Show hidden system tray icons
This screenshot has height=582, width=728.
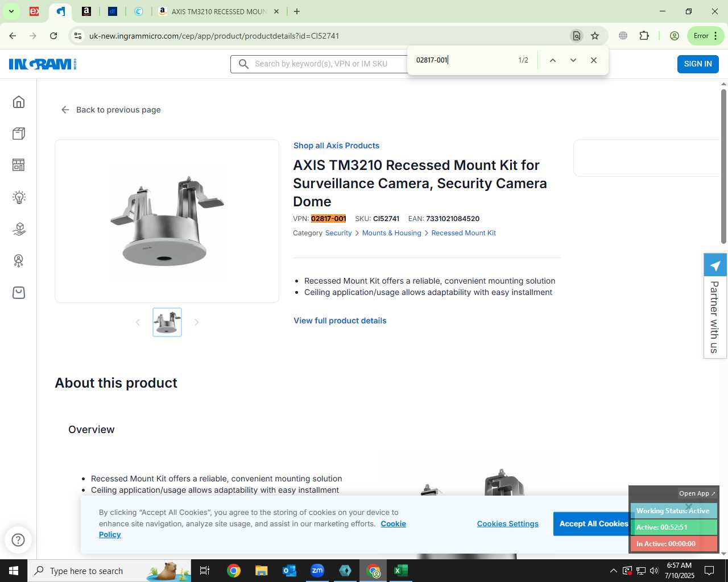coord(613,571)
